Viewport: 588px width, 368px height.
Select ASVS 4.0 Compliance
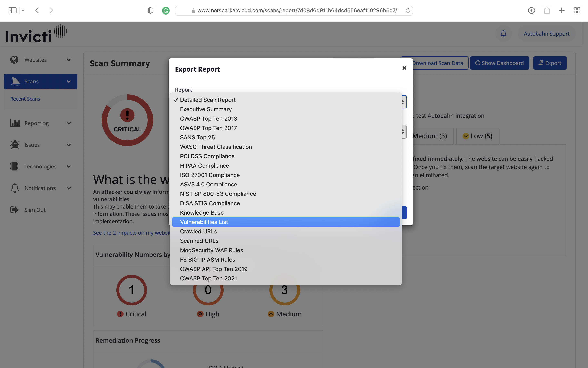[x=286, y=184]
